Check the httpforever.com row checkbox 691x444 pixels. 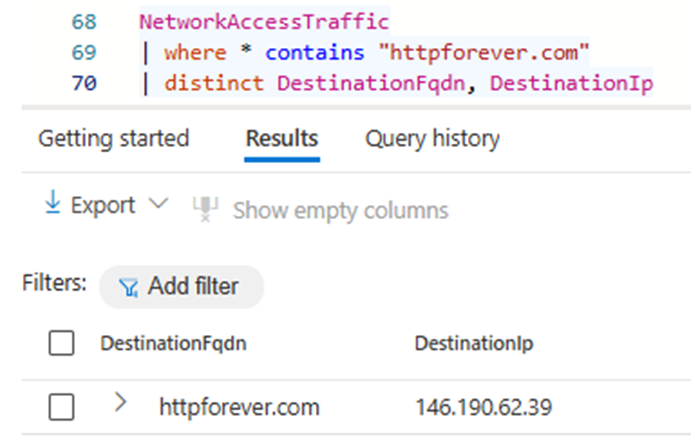coord(62,407)
